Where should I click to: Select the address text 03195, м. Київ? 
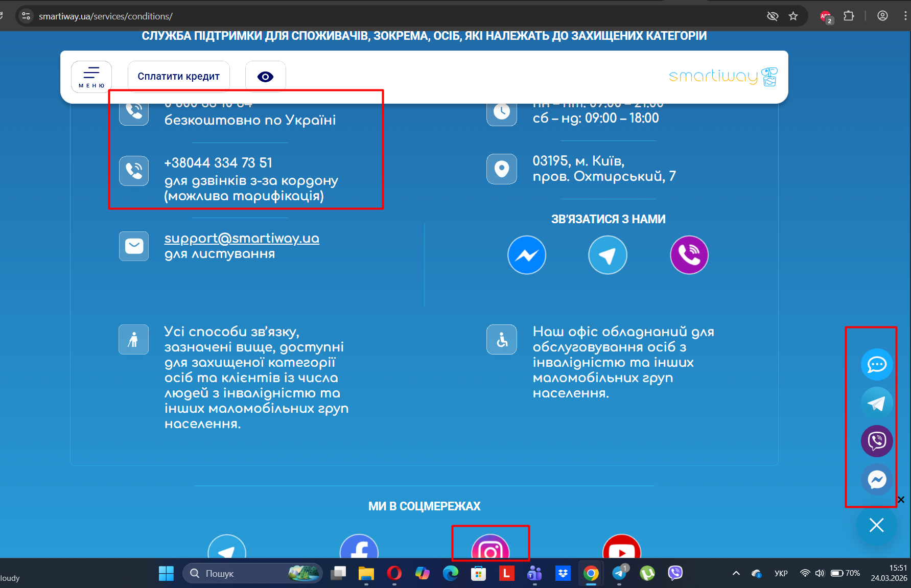coord(578,161)
